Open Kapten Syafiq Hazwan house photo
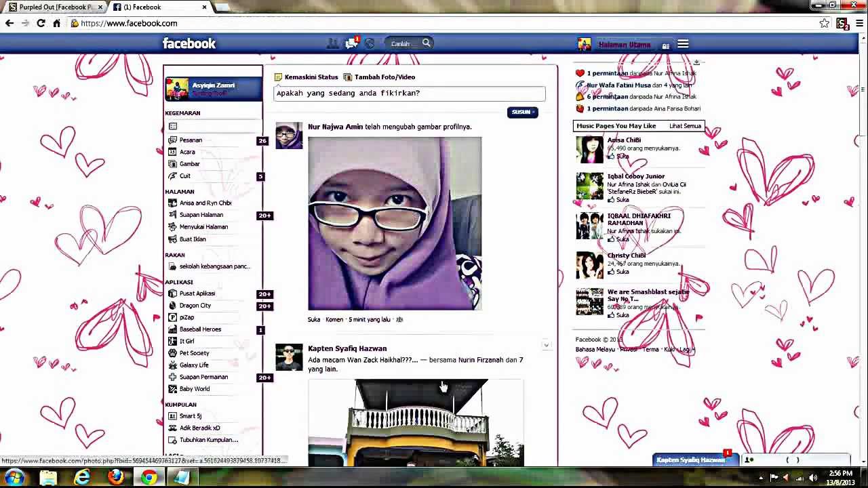The height and width of the screenshot is (488, 868). coord(416,422)
